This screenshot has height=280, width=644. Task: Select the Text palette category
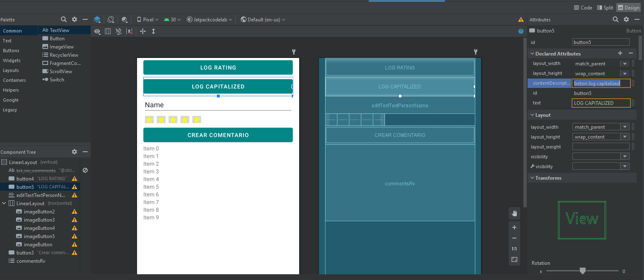pos(19,41)
